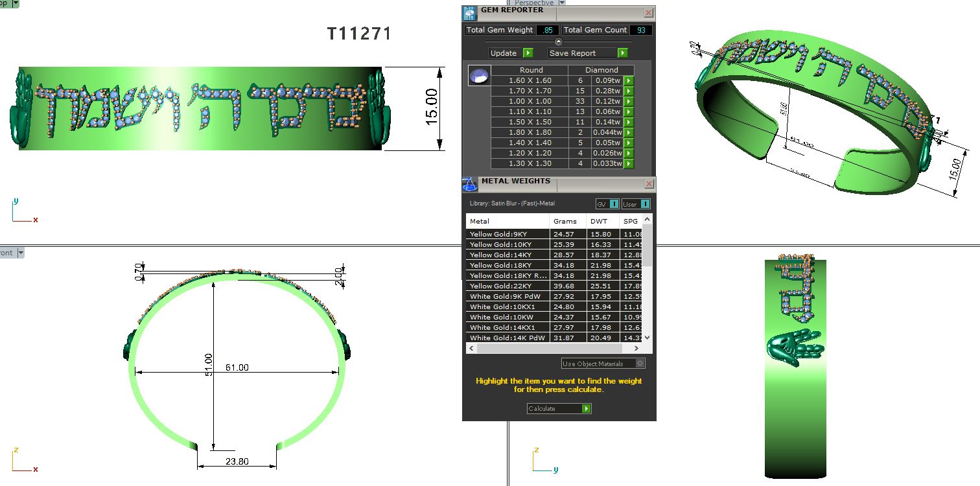Open the Top viewport dropdown menu
The width and height of the screenshot is (980, 486).
[x=16, y=3]
